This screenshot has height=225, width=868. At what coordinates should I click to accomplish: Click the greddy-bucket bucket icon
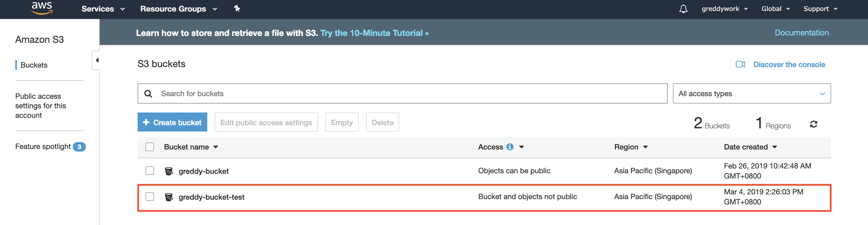tap(169, 171)
